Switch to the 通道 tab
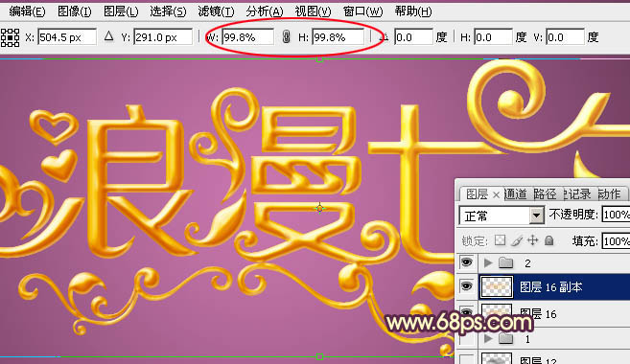 [515, 194]
